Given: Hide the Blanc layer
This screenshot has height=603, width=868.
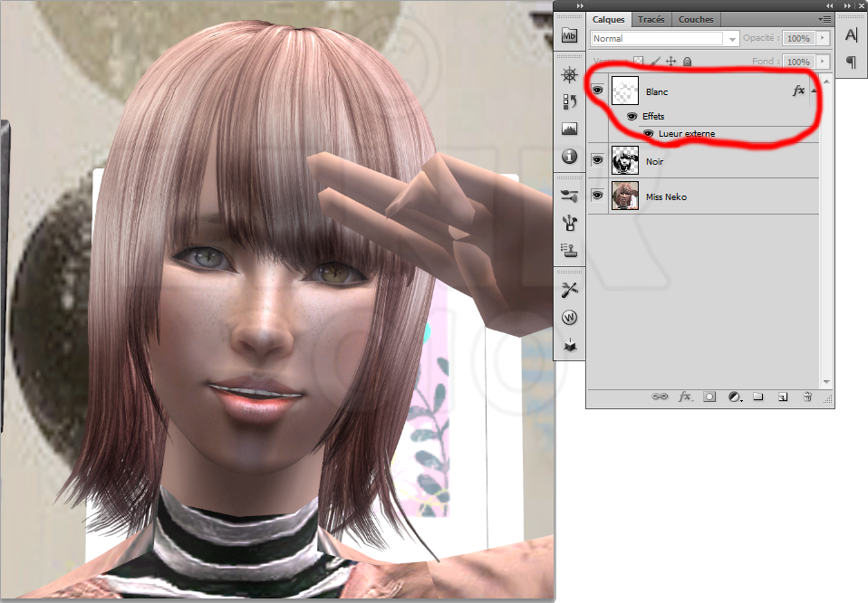Looking at the screenshot, I should (597, 91).
